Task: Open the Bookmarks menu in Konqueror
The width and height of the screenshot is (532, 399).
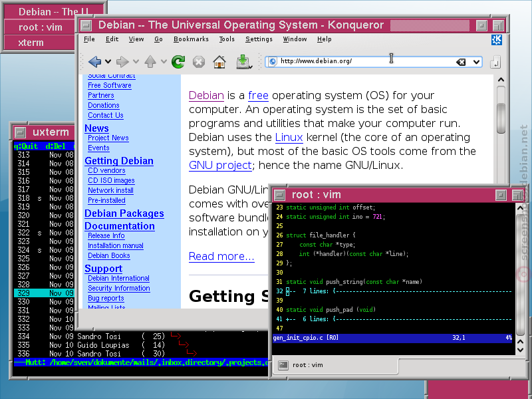Action: (191, 39)
